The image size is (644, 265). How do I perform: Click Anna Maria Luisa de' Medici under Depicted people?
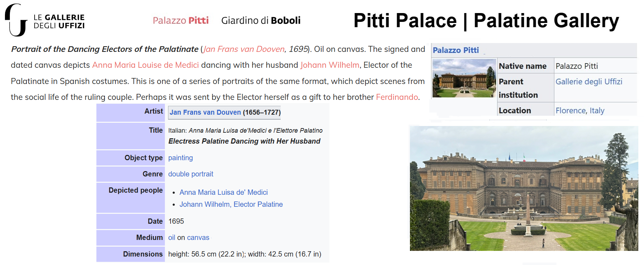tap(223, 192)
